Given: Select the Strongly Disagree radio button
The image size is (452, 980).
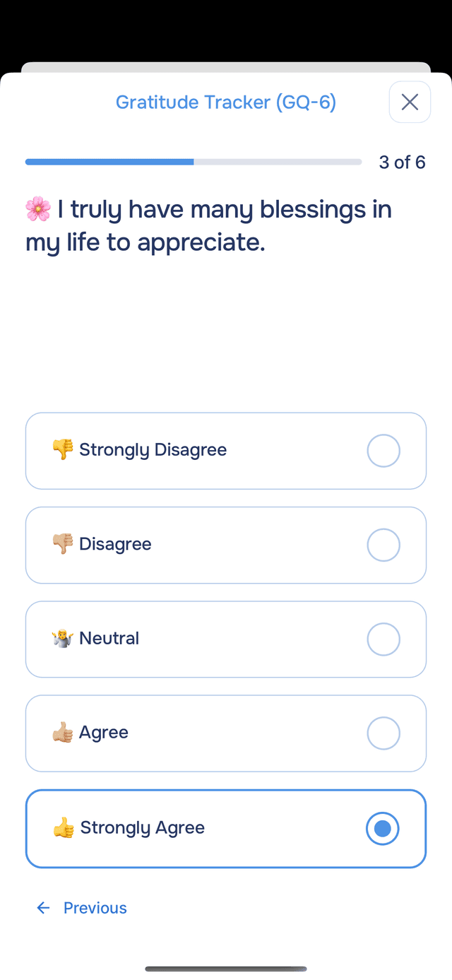Looking at the screenshot, I should pos(383,451).
